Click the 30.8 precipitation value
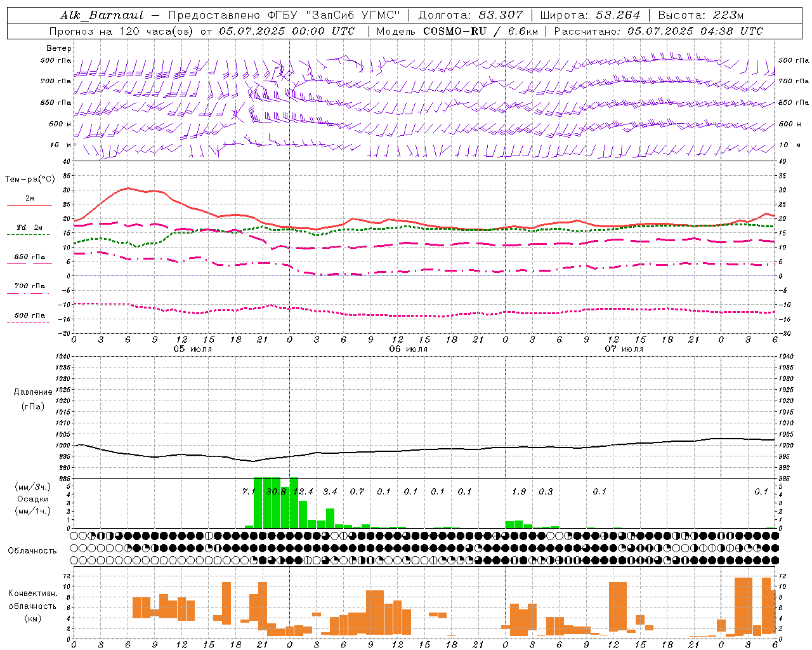This screenshot has height=650, width=812. [276, 491]
